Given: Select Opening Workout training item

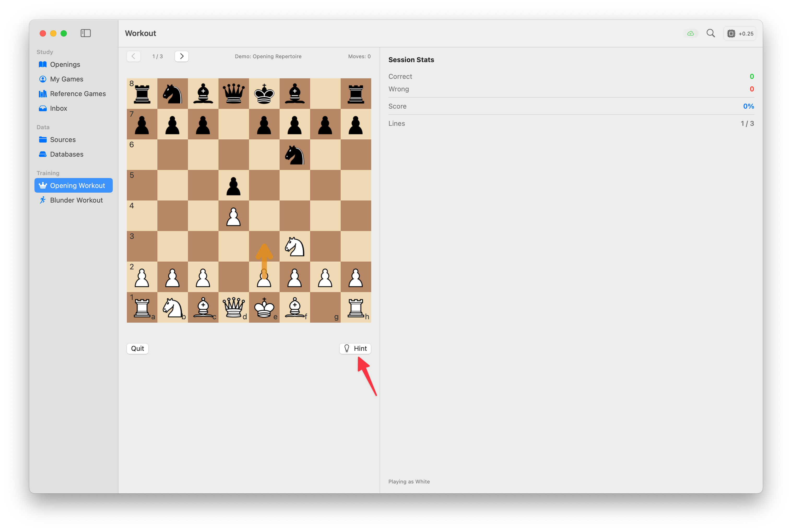Looking at the screenshot, I should pyautogui.click(x=77, y=186).
